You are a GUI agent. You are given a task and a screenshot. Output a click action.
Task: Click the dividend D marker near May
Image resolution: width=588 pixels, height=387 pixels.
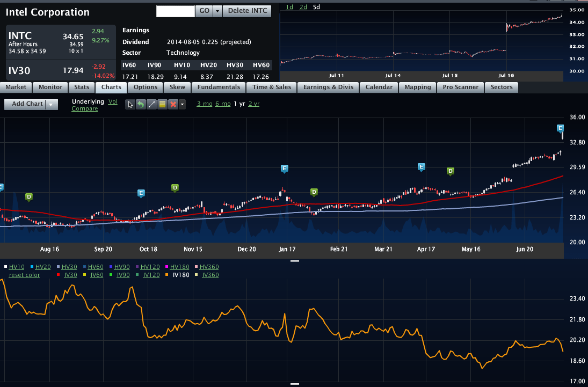(x=451, y=171)
